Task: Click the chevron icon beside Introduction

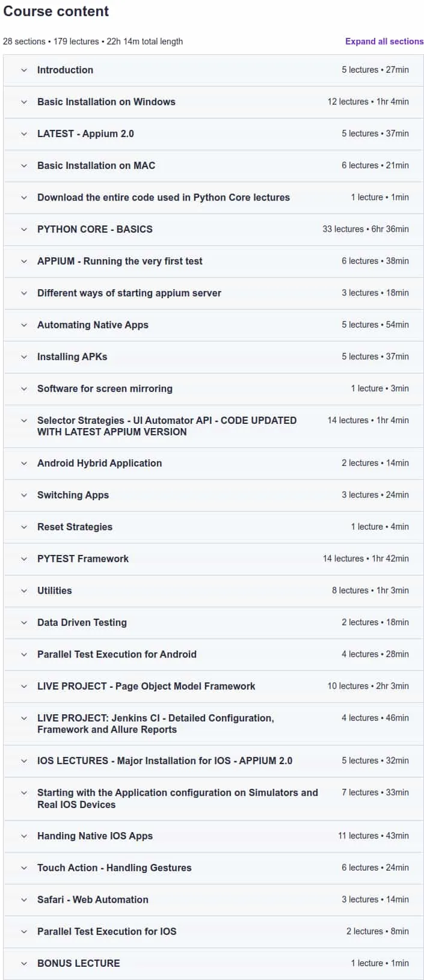Action: pos(24,70)
